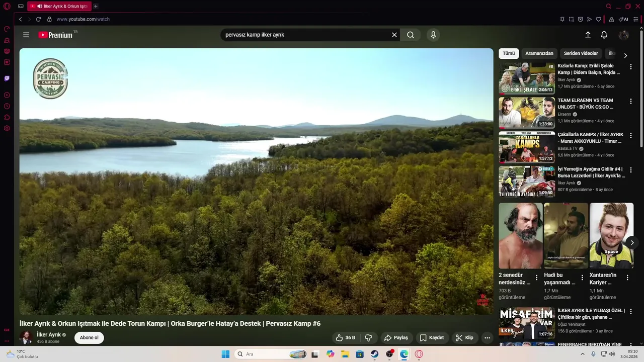Open options for TEAM ELRAENN video
The width and height of the screenshot is (644, 362).
[x=631, y=101]
